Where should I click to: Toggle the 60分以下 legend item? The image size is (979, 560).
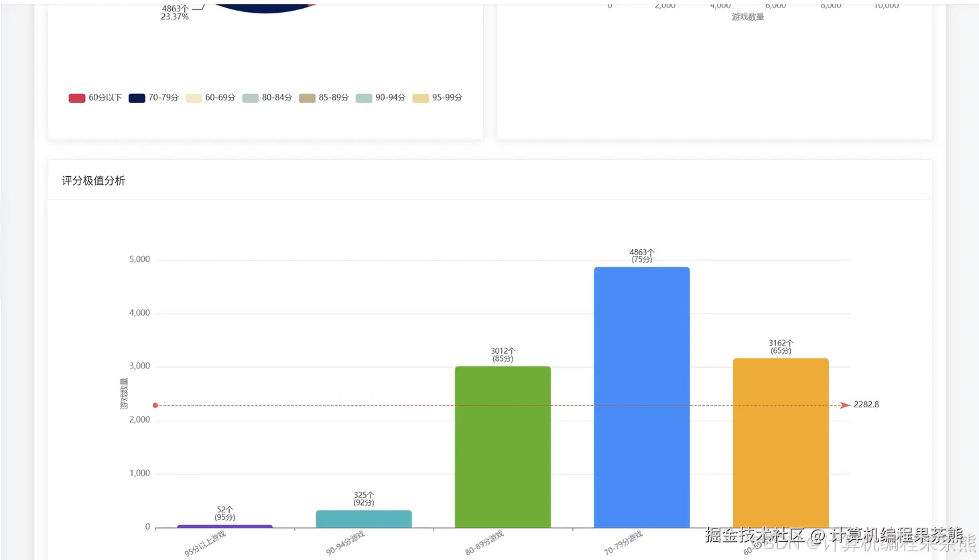click(95, 98)
